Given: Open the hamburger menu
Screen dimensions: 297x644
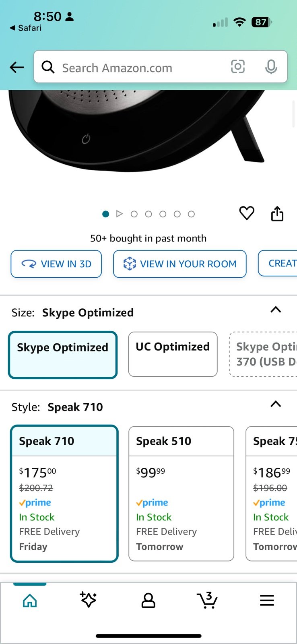Looking at the screenshot, I should pos(267,601).
